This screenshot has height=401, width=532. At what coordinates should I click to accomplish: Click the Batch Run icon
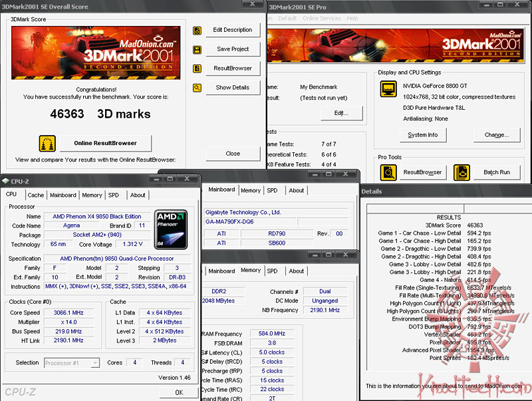coord(462,172)
